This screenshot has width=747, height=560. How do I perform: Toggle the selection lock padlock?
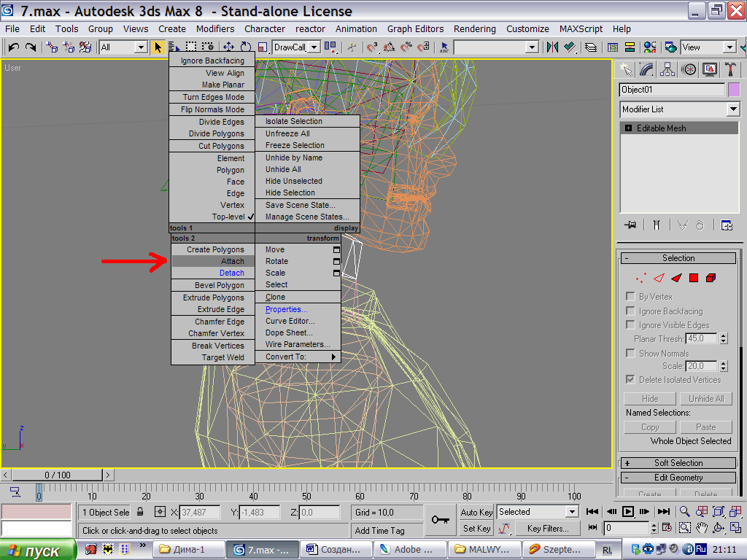click(x=140, y=512)
